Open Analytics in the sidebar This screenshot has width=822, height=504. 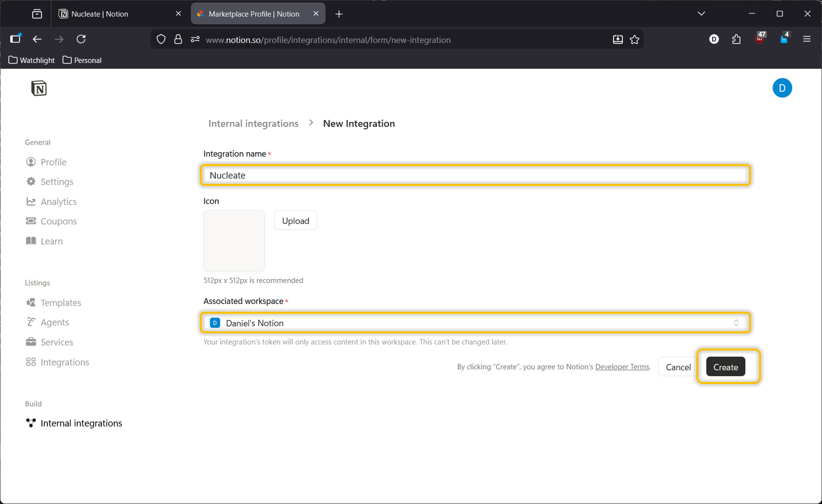click(x=58, y=201)
